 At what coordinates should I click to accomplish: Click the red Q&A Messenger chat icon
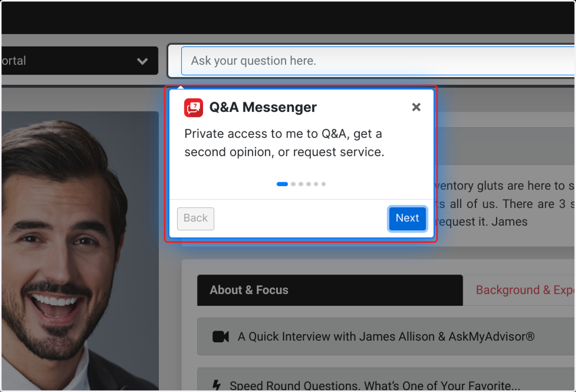point(193,107)
